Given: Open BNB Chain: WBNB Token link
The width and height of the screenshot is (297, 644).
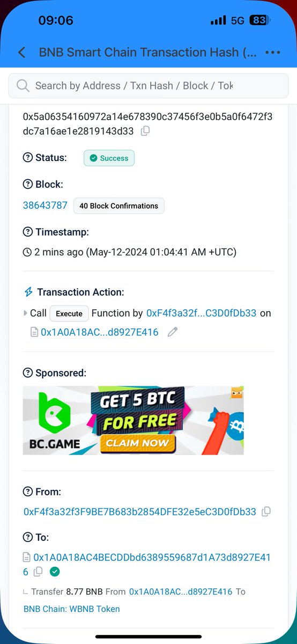Looking at the screenshot, I should (x=72, y=609).
